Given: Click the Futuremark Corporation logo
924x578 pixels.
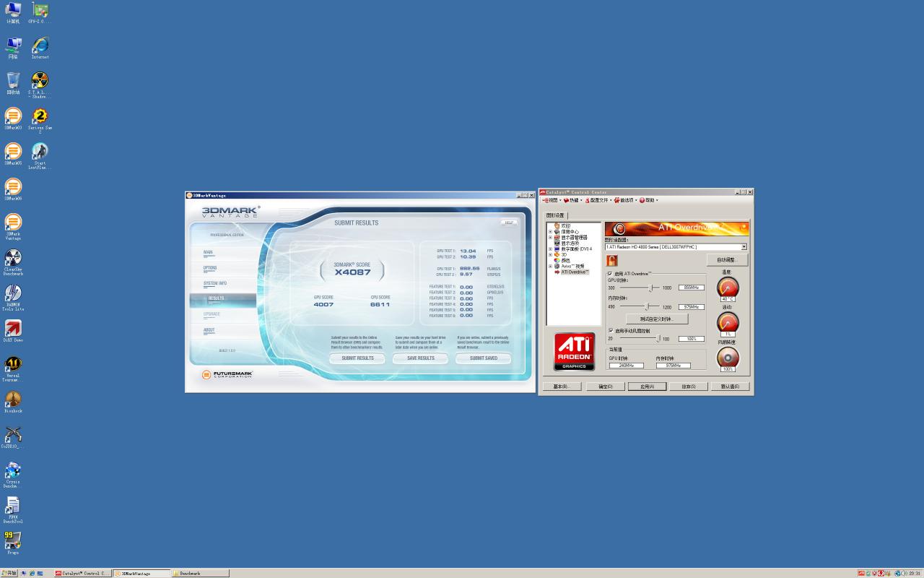Looking at the screenshot, I should click(x=227, y=374).
